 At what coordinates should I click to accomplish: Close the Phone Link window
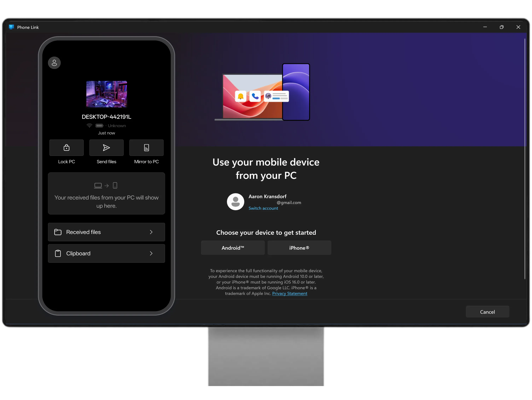518,27
